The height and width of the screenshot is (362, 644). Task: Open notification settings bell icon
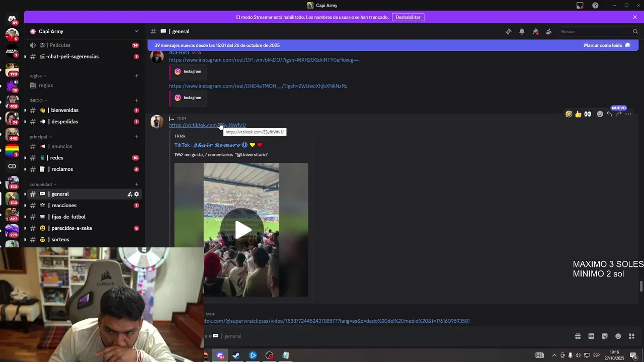(522, 31)
